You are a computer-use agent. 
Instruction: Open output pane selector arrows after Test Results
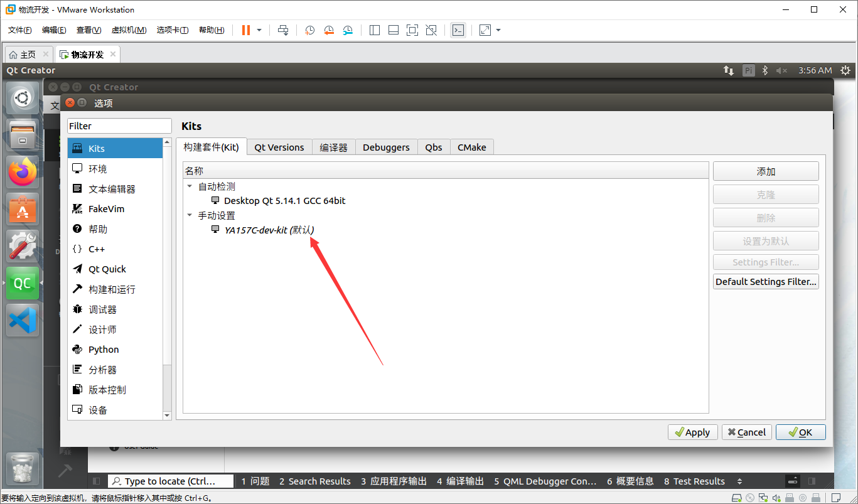point(739,481)
